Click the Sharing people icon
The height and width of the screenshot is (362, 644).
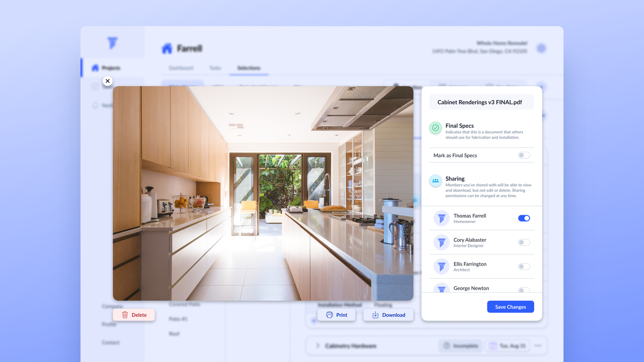pos(436,180)
